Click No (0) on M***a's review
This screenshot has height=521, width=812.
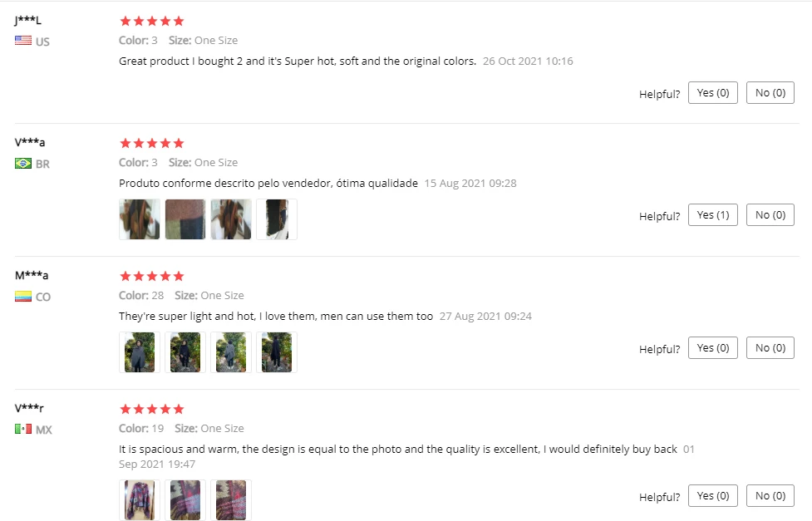(x=770, y=348)
